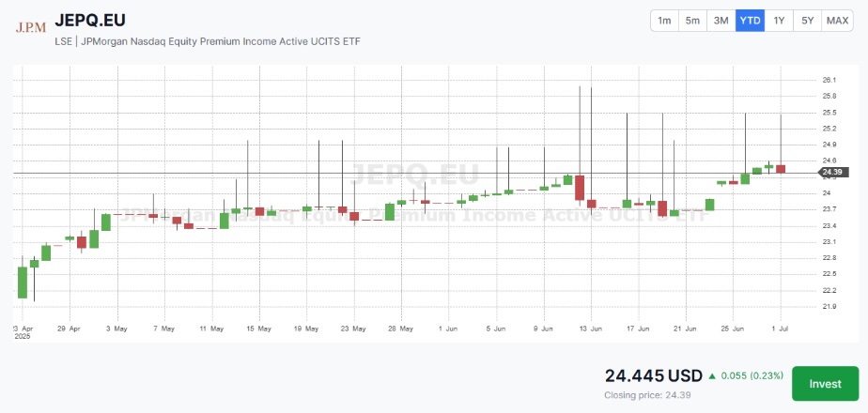
Task: Click the JEPQ.EU ticker heading
Action: click(x=90, y=20)
